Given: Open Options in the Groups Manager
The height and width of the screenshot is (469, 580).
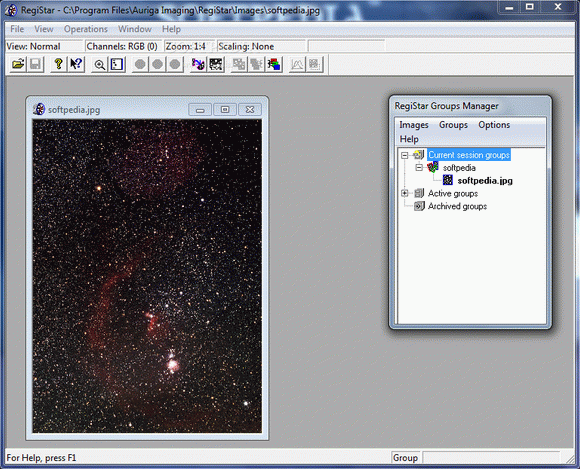Looking at the screenshot, I should (x=494, y=125).
